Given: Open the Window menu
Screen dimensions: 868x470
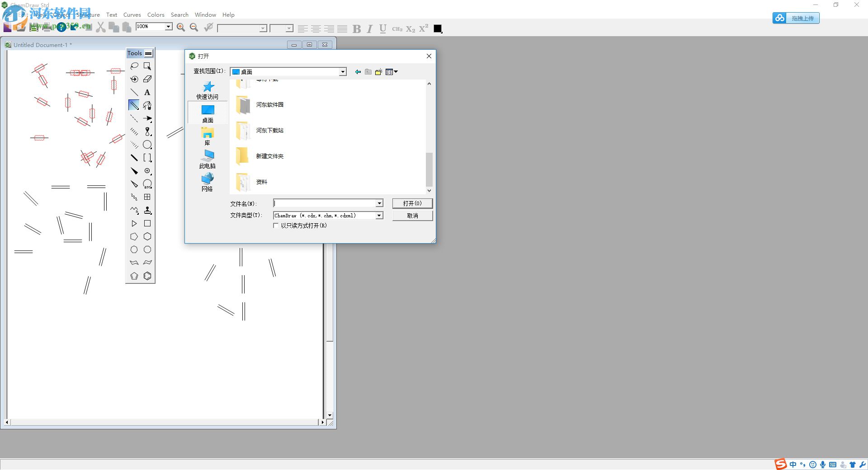Looking at the screenshot, I should tap(205, 15).
